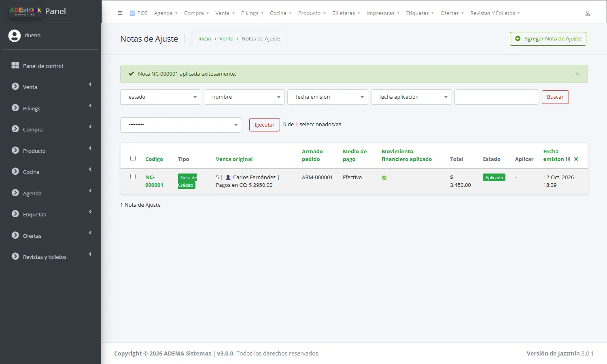607x364 pixels.
Task: Select all rows with header checkbox
Action: pyautogui.click(x=133, y=159)
